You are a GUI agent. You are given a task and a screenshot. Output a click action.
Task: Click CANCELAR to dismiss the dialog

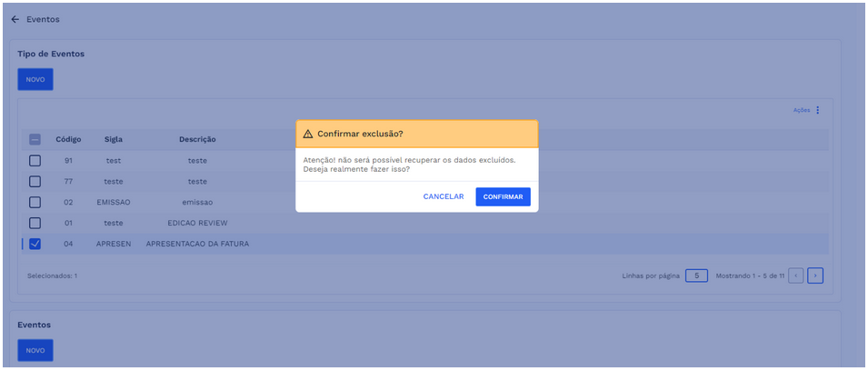(x=444, y=196)
